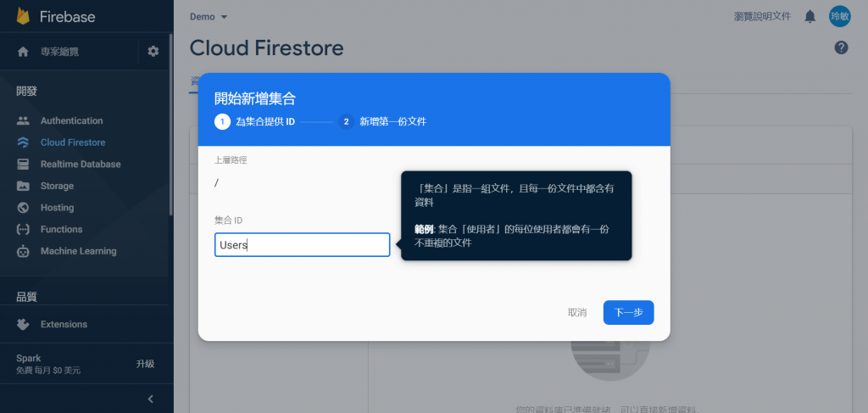Open the project overview home icon

click(x=23, y=52)
